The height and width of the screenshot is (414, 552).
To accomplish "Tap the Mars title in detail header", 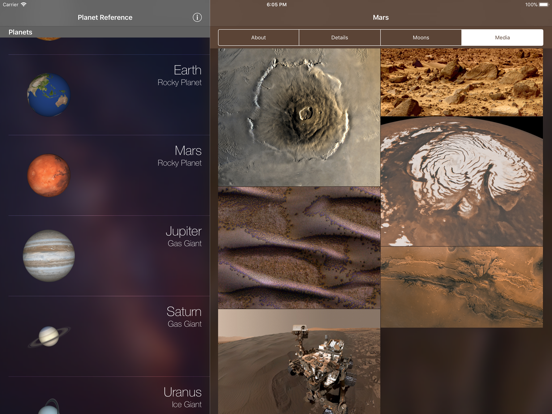I will pyautogui.click(x=381, y=17).
